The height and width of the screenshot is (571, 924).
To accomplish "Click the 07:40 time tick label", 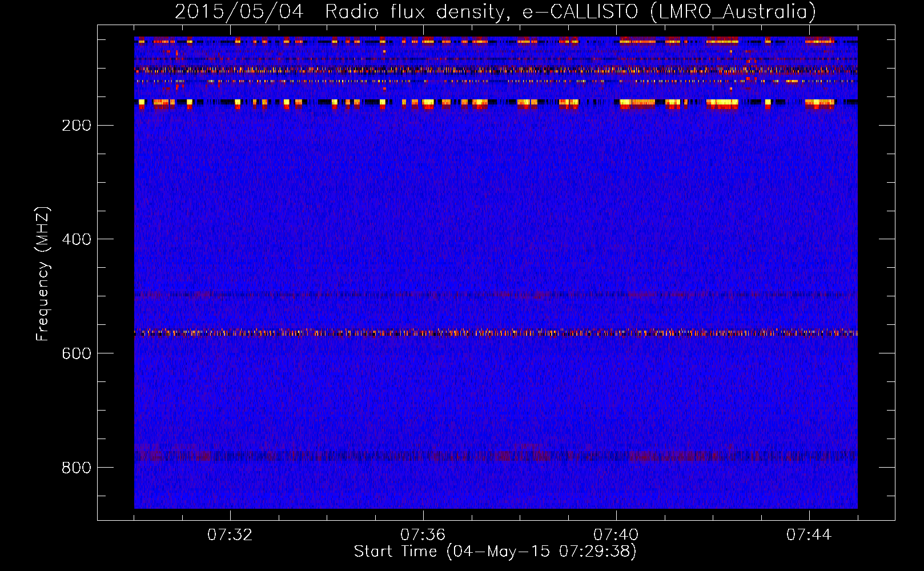I will click(x=616, y=534).
